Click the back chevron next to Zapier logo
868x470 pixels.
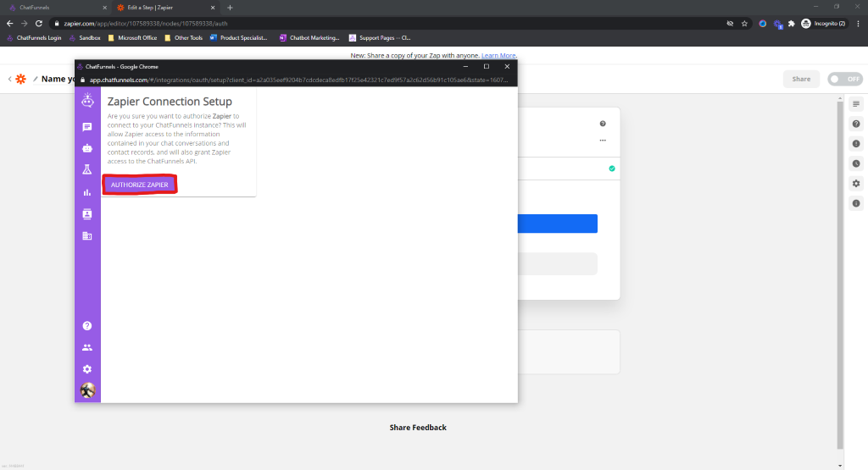tap(9, 79)
